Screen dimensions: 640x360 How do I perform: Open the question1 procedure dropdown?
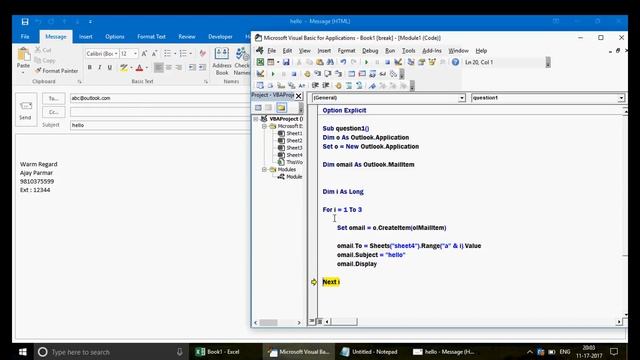[x=621, y=98]
